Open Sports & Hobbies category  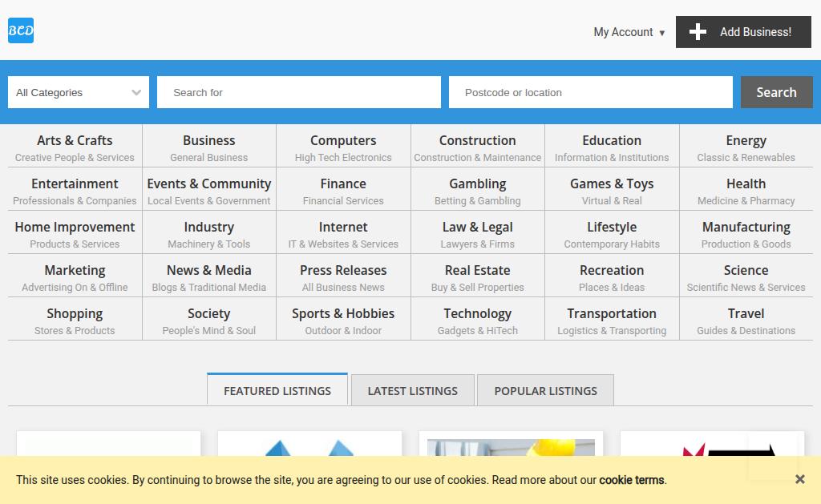tap(343, 314)
